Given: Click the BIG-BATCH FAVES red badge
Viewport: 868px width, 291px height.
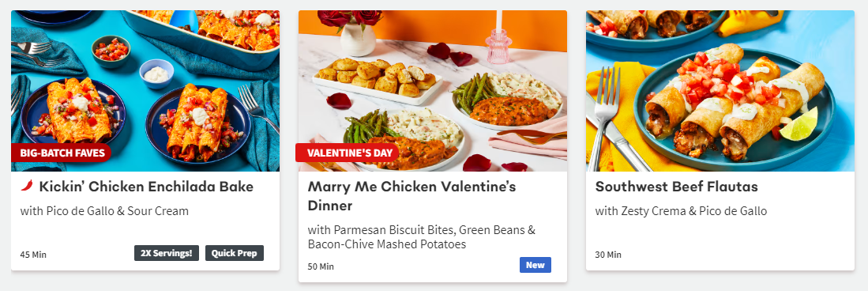Looking at the screenshot, I should tap(62, 153).
